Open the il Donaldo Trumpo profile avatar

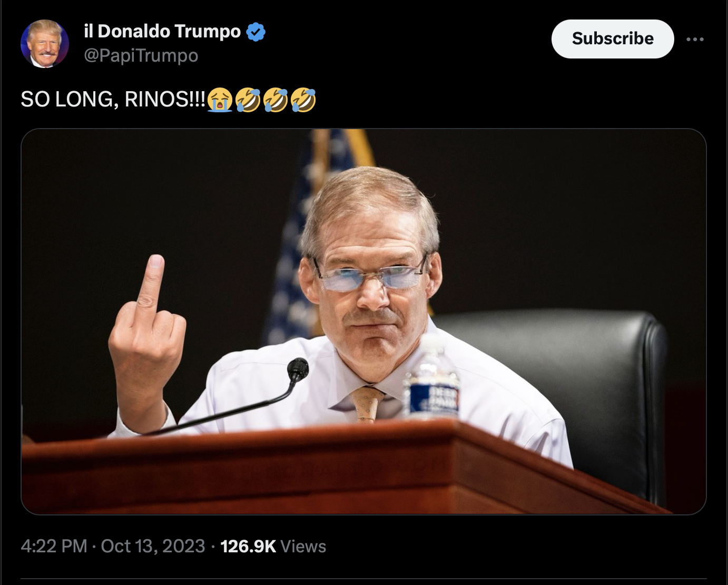coord(45,44)
